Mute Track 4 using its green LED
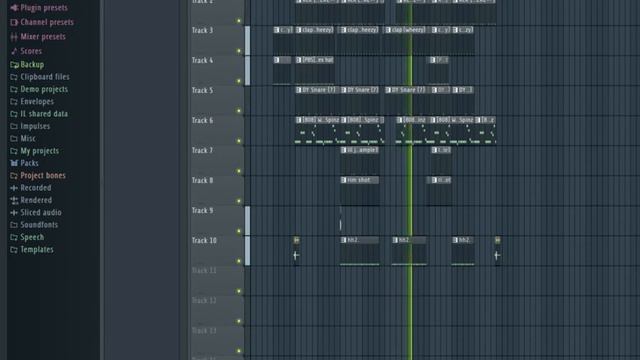The width and height of the screenshot is (640, 360). [239, 81]
